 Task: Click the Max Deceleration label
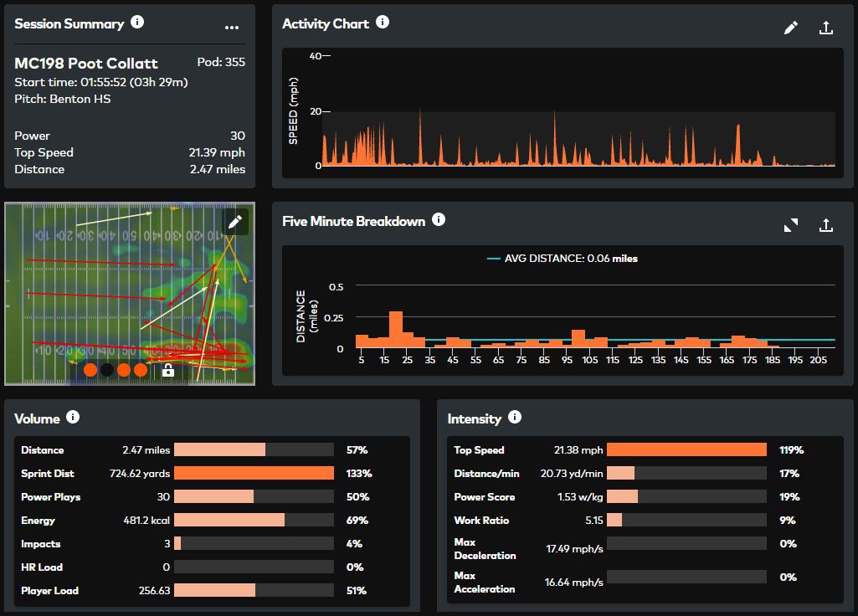pyautogui.click(x=485, y=549)
